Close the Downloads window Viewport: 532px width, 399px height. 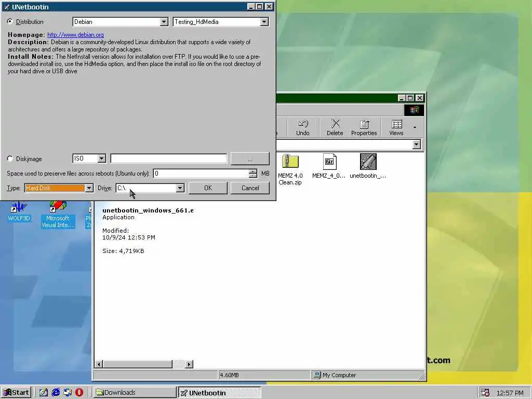pos(419,98)
